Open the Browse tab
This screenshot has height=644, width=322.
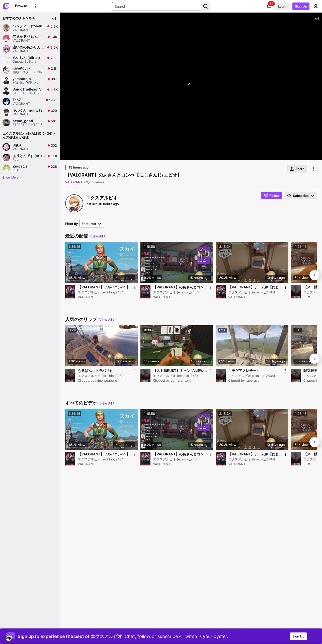point(21,6)
